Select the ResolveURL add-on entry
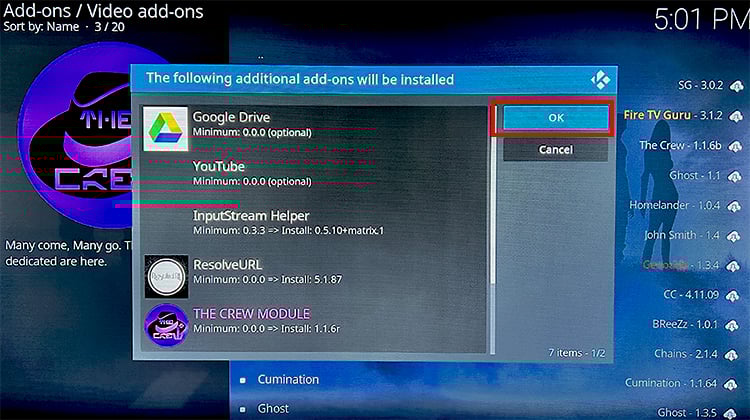The height and width of the screenshot is (420, 750). pyautogui.click(x=314, y=276)
